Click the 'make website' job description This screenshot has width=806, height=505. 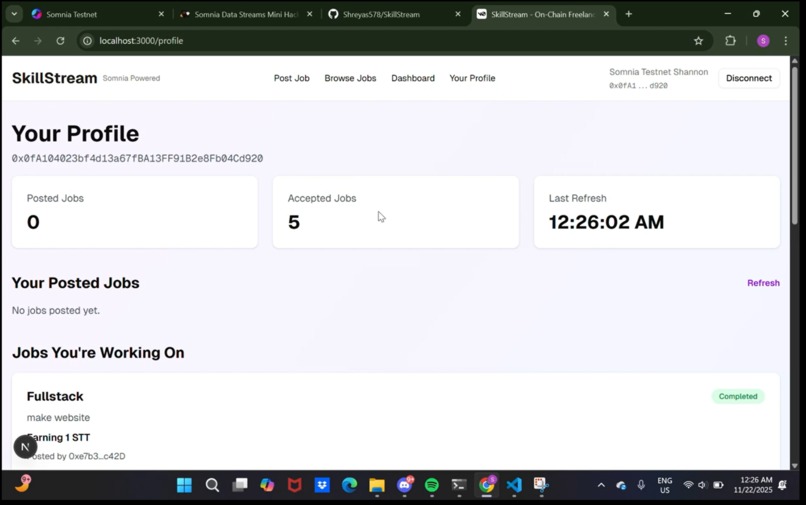tap(58, 418)
